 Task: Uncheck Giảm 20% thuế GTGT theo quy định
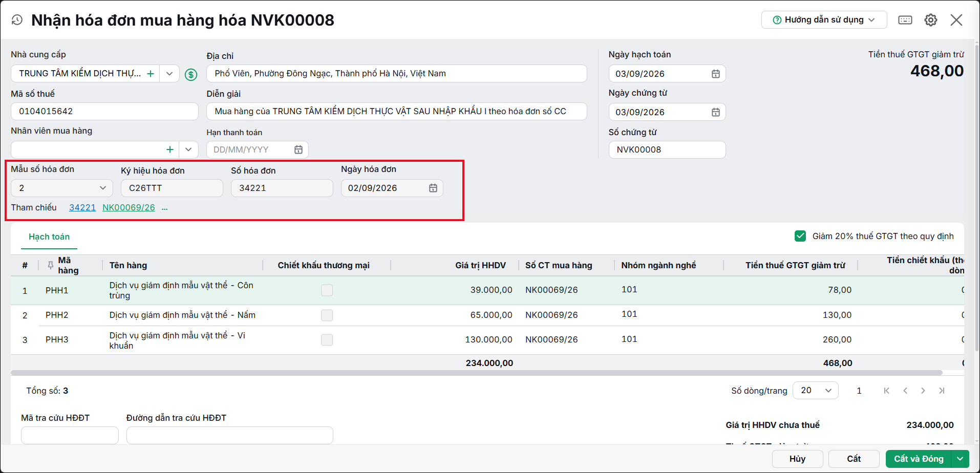(800, 236)
